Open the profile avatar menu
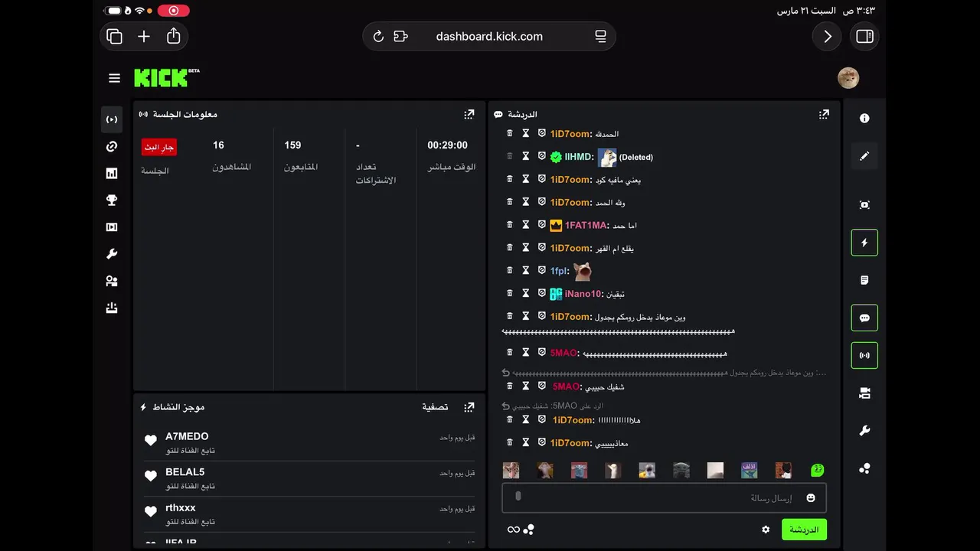 pos(848,77)
